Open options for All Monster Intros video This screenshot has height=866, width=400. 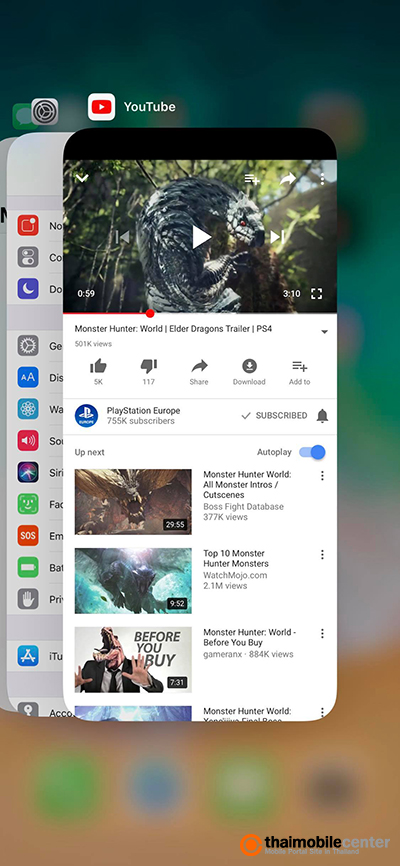click(x=322, y=476)
